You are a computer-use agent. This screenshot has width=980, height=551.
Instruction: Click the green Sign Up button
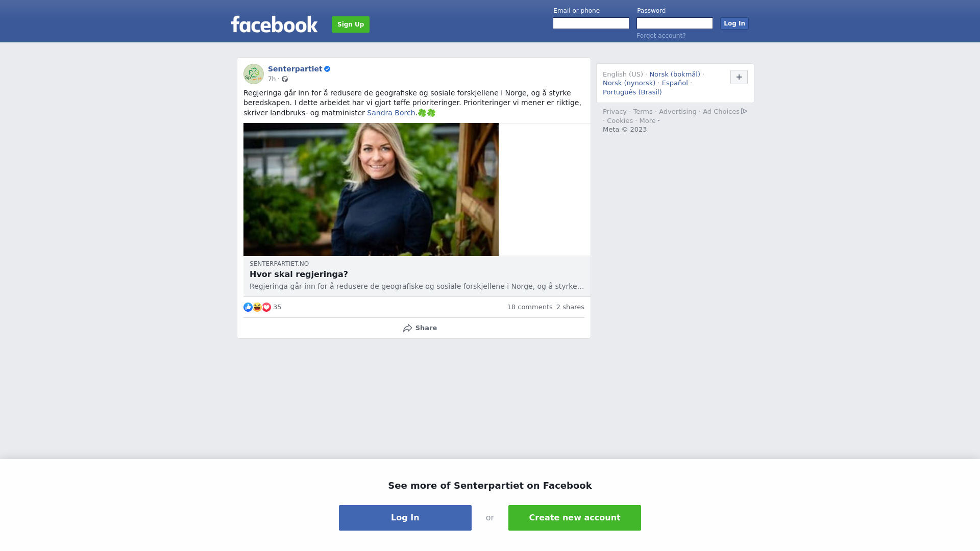[x=351, y=24]
